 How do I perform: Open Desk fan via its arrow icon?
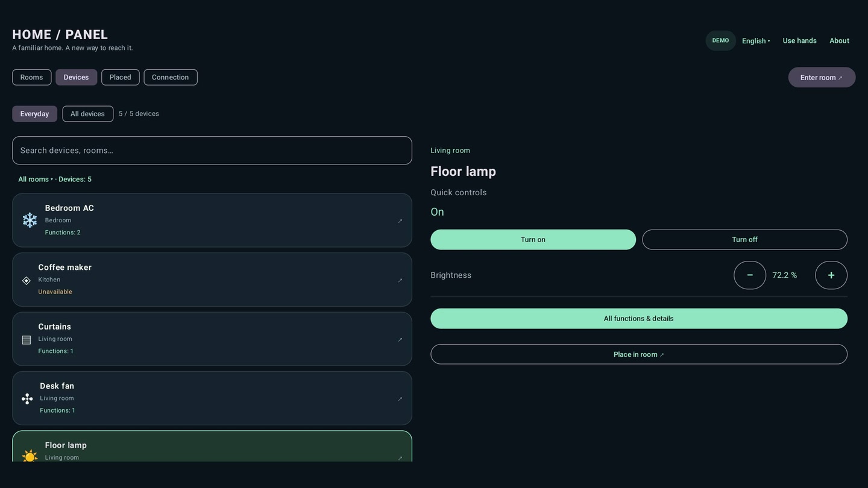click(x=400, y=399)
